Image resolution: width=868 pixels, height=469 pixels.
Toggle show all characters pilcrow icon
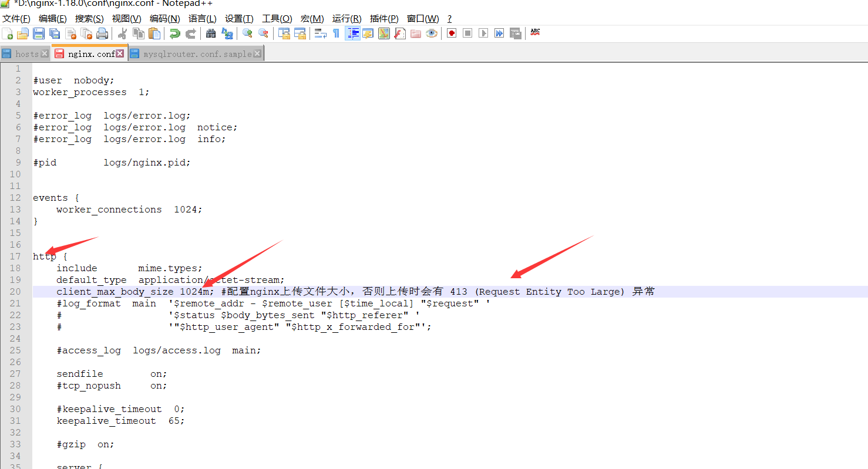[x=336, y=33]
